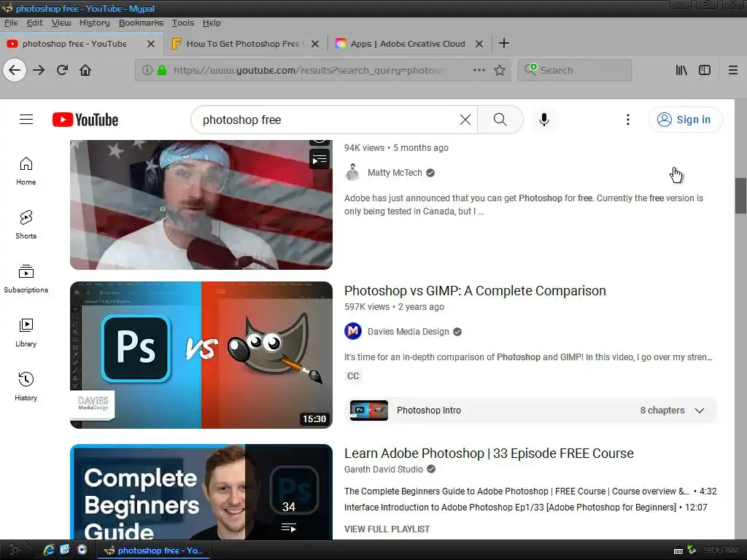Viewport: 747px width, 560px height.
Task: Open Subscriptions in YouTube sidebar
Action: tap(26, 279)
